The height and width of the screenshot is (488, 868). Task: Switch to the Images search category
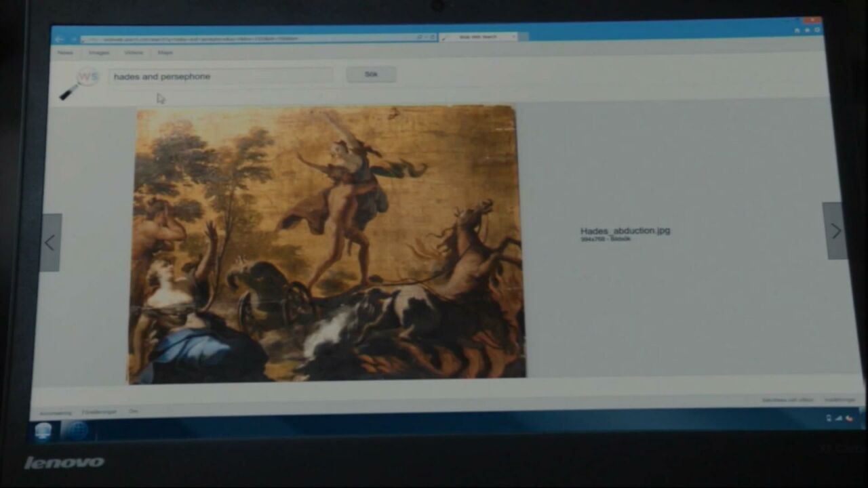[99, 52]
